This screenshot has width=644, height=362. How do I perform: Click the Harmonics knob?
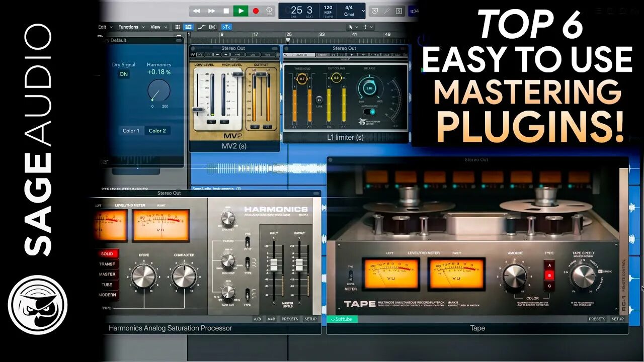(x=158, y=90)
